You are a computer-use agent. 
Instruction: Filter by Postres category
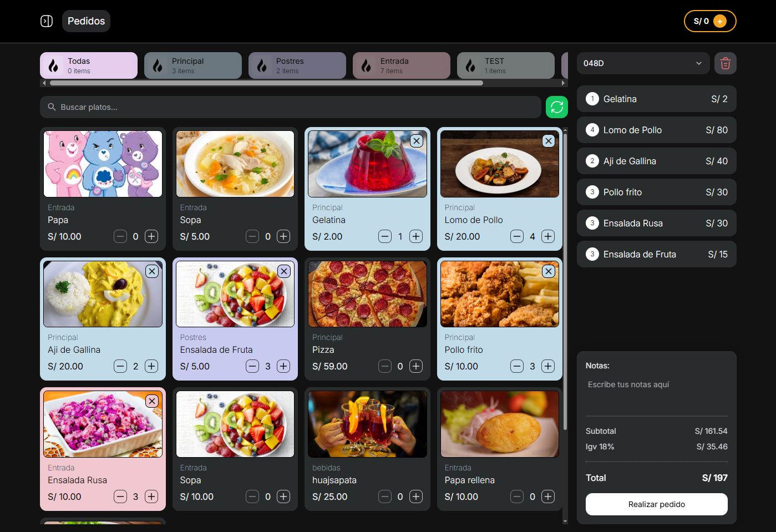297,65
